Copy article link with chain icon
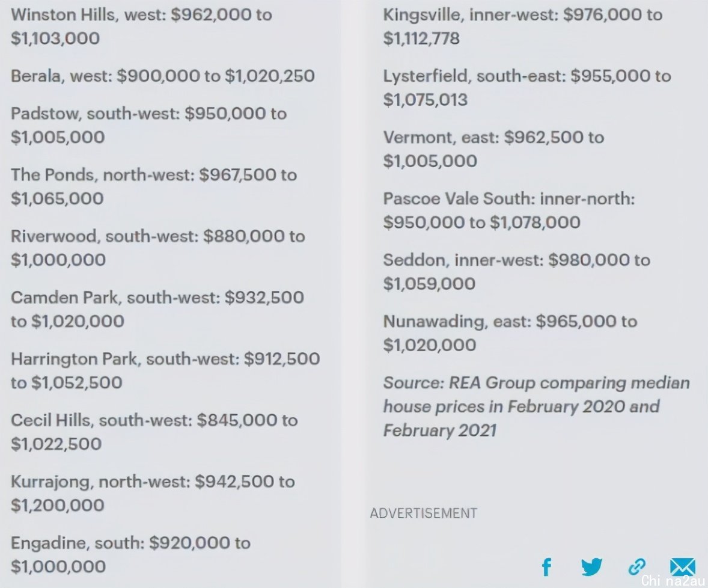Viewport: 708px width, 588px height. click(x=636, y=566)
